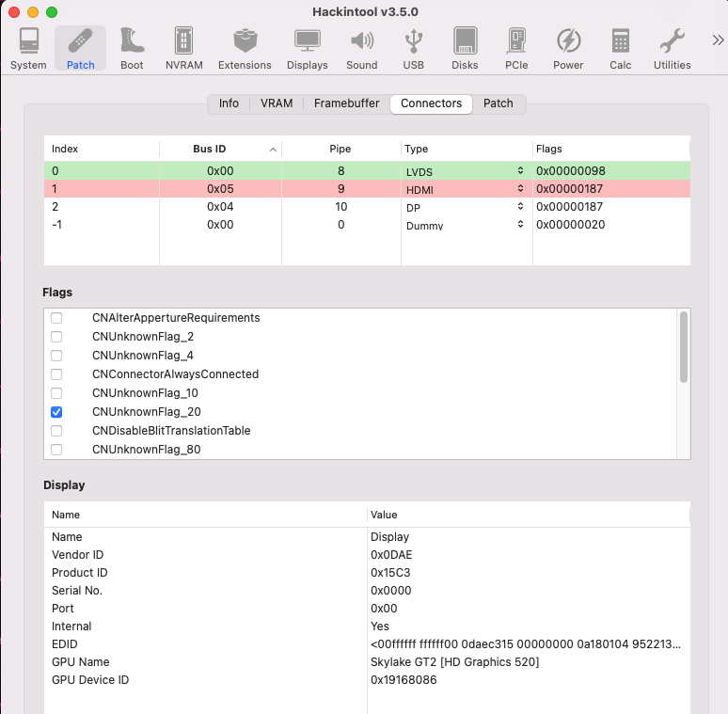728x714 pixels.
Task: Select the Patch bandage icon
Action: (x=80, y=48)
